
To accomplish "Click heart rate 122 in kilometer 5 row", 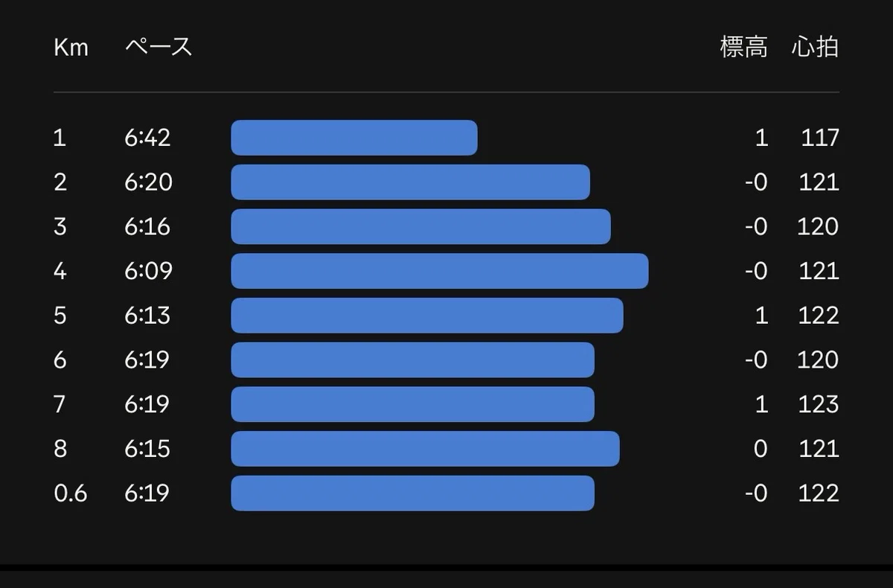I will 818,316.
